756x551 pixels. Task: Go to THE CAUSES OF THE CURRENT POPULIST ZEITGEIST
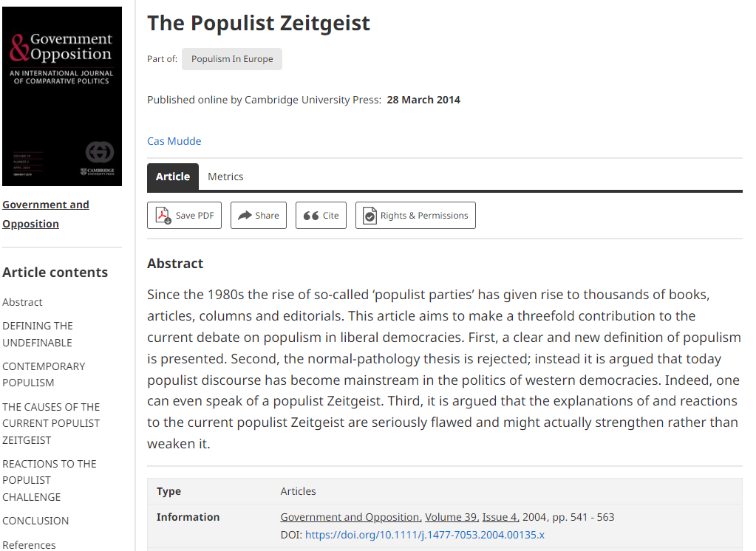(x=51, y=423)
